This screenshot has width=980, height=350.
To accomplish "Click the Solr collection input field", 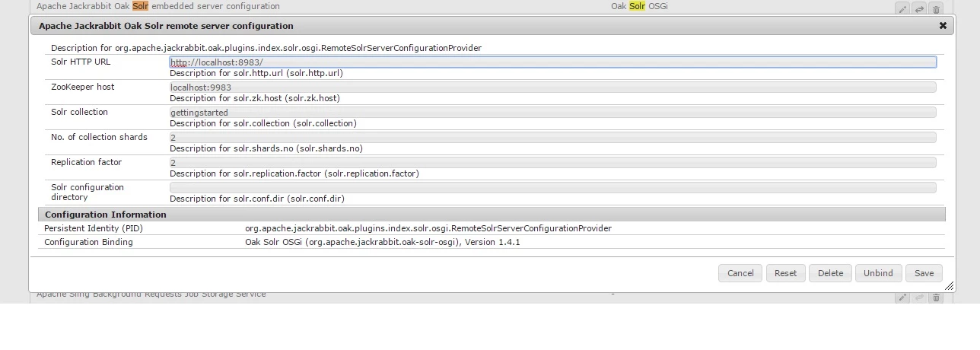I will coord(552,113).
